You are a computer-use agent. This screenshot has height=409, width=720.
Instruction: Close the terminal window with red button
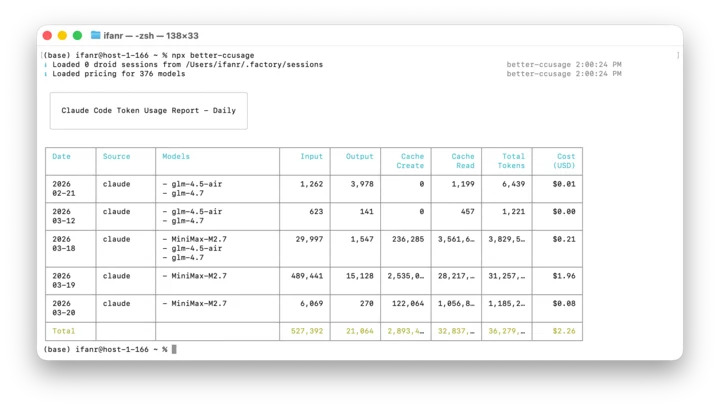pos(47,35)
